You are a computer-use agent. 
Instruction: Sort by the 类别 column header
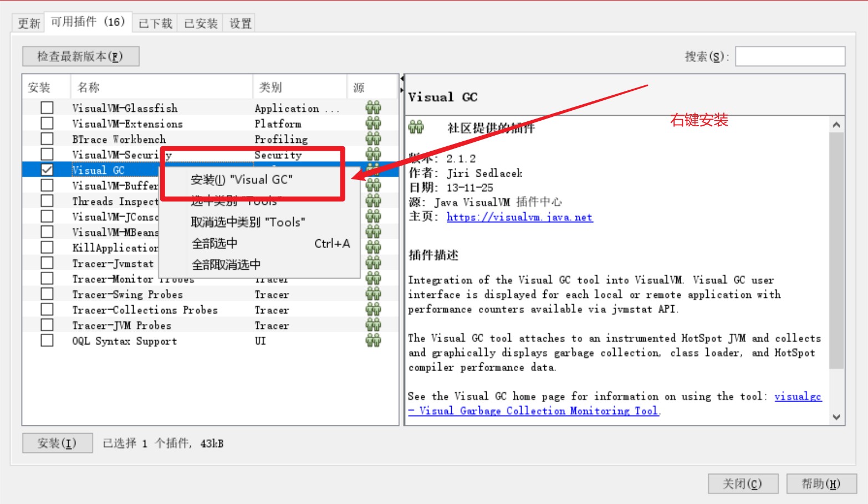(300, 87)
